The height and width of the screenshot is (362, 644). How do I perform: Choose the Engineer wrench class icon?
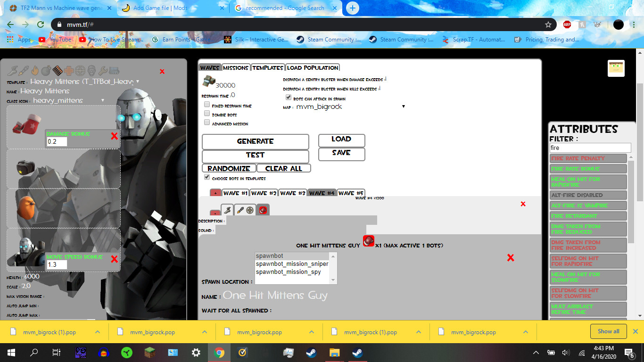(103, 71)
